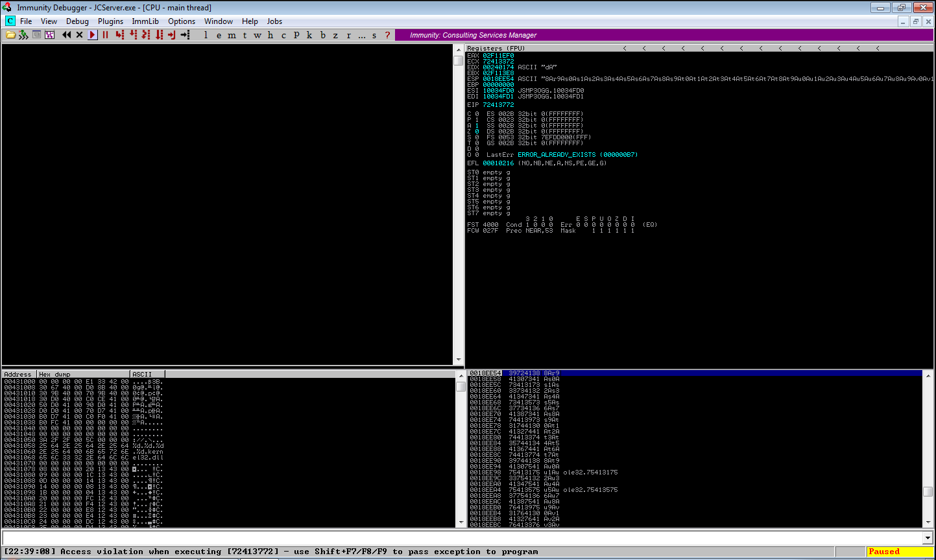Click the stack pane scrollbar thumb
Image resolution: width=936 pixels, height=560 pixels.
[x=928, y=492]
